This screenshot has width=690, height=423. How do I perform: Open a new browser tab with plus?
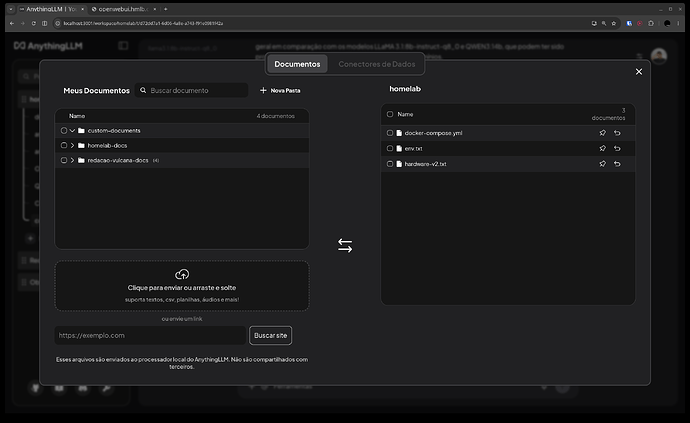click(166, 9)
